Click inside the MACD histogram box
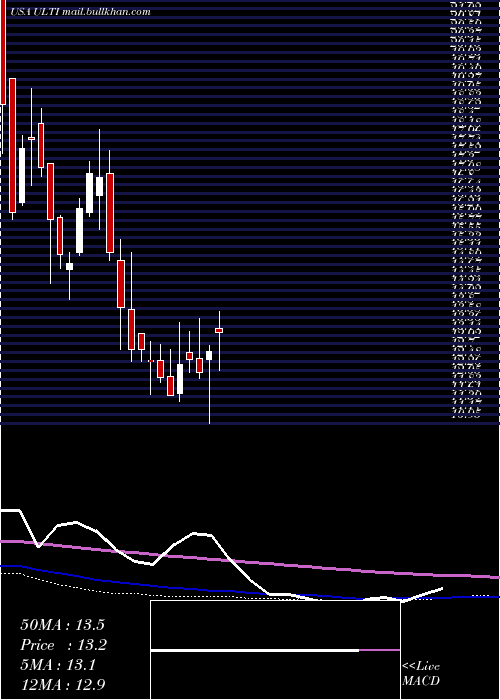 click(x=275, y=650)
